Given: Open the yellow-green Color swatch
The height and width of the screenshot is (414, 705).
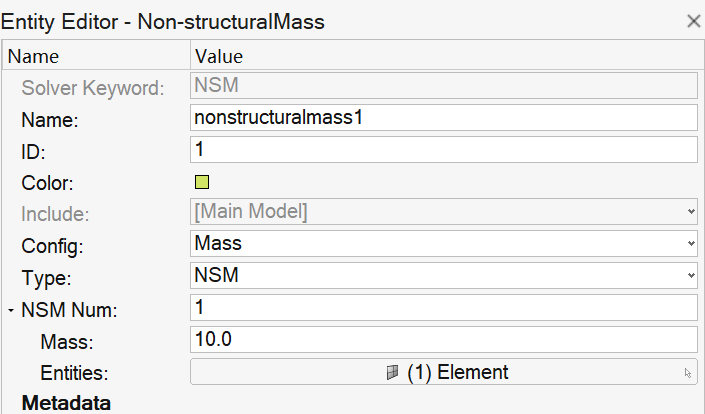Looking at the screenshot, I should click(x=202, y=182).
